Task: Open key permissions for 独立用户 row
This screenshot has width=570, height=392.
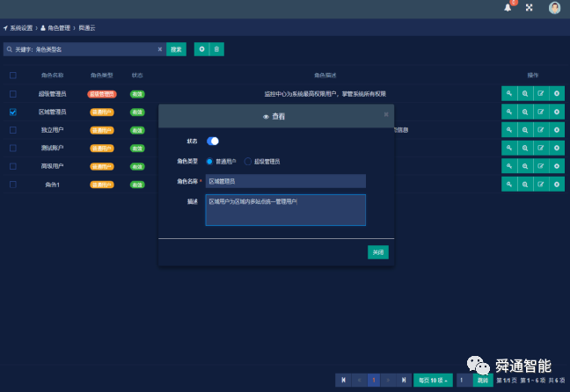Action: tap(509, 130)
